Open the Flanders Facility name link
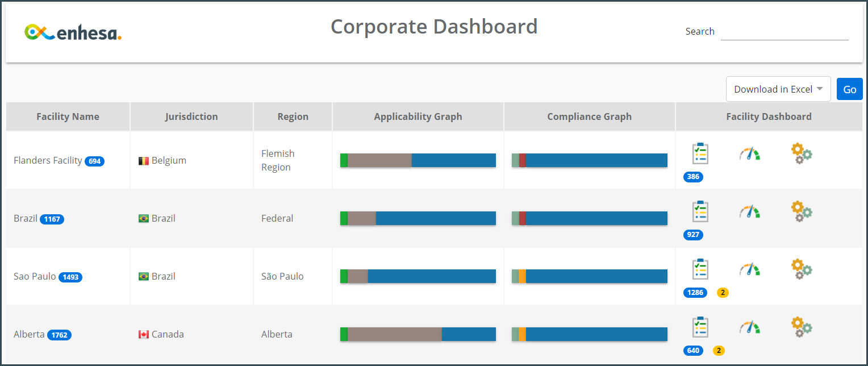 [48, 160]
